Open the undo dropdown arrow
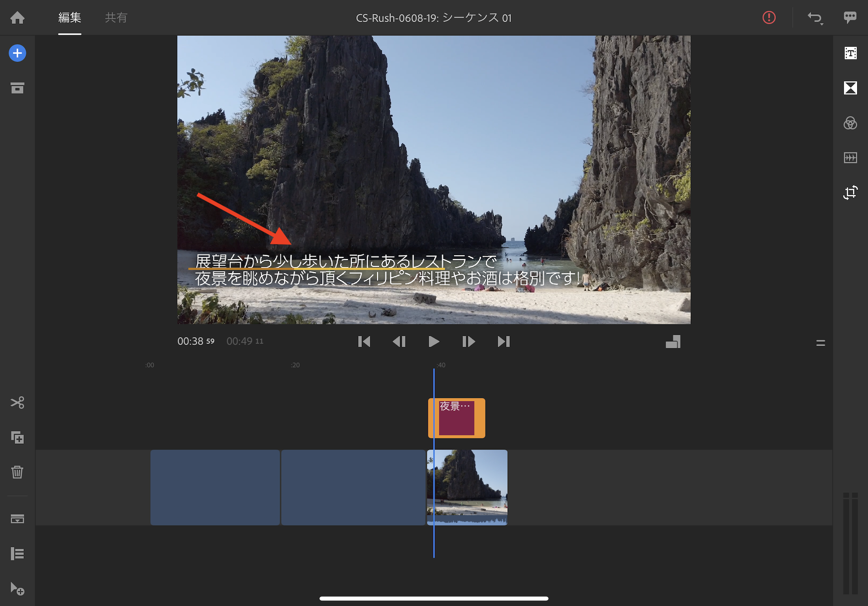Screen dimensions: 868x606 [822, 24]
